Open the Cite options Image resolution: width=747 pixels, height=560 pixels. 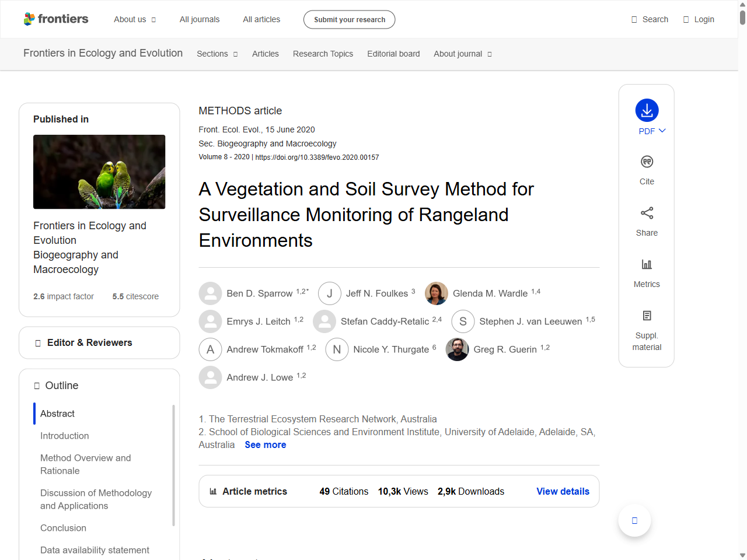click(647, 169)
